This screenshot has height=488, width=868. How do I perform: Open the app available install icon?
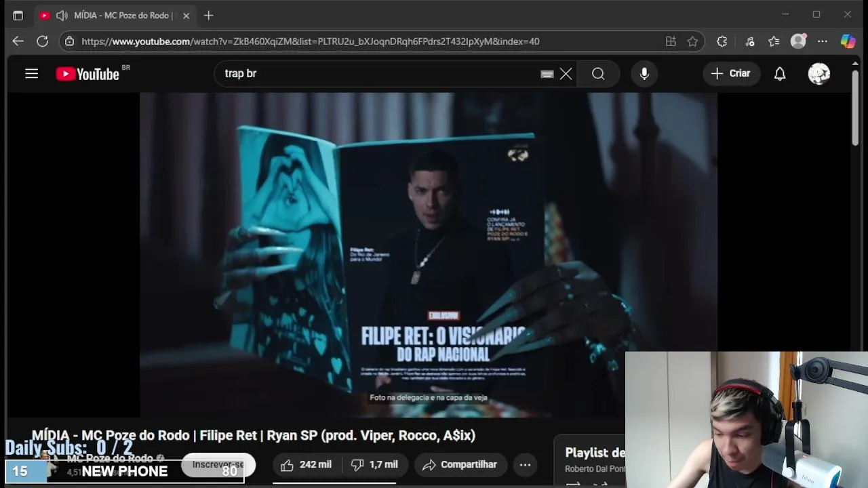coord(671,41)
